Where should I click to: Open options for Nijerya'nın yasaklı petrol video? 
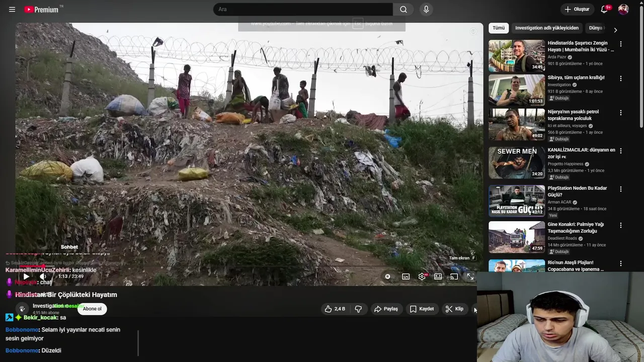(621, 113)
